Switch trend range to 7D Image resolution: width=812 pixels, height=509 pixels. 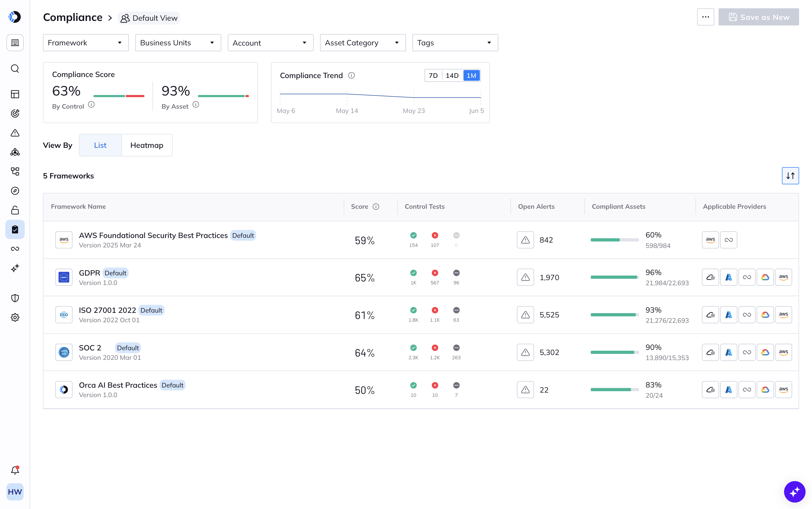click(433, 75)
